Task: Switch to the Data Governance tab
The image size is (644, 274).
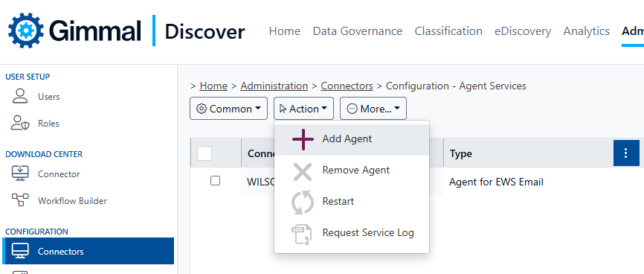Action: [x=357, y=31]
